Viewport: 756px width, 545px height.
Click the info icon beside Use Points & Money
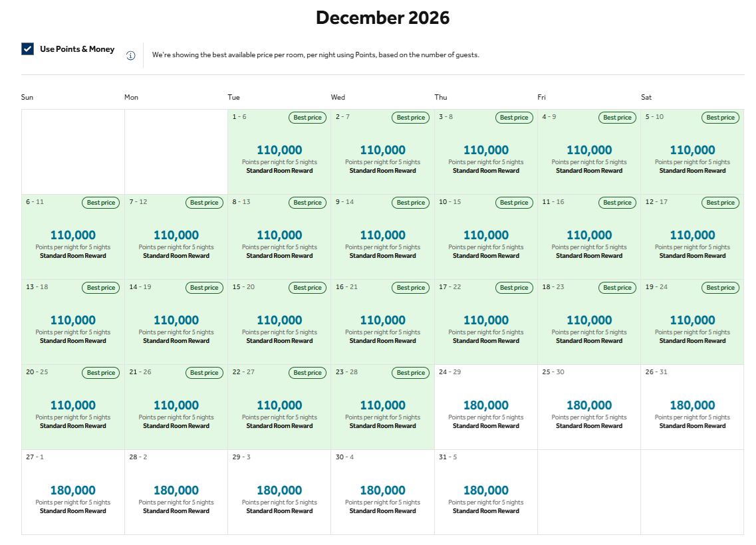point(131,56)
